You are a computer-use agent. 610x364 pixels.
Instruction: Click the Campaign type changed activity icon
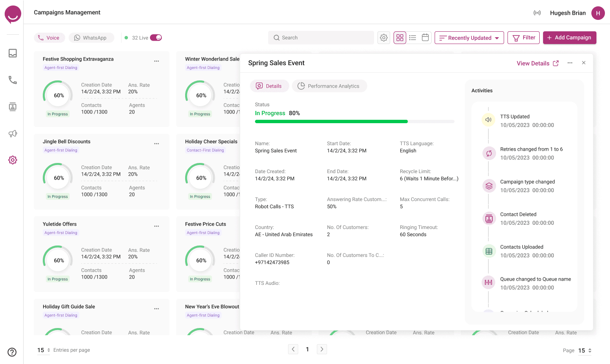(x=489, y=186)
